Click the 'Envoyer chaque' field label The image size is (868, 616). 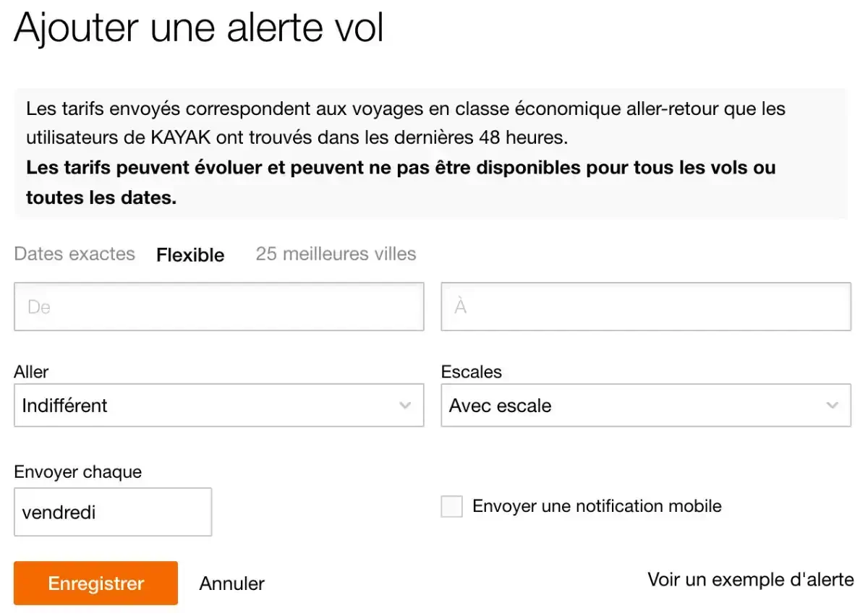click(x=77, y=472)
